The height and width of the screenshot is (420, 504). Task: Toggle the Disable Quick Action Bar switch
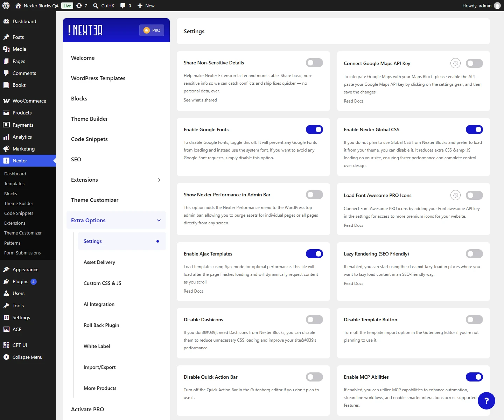coord(314,377)
